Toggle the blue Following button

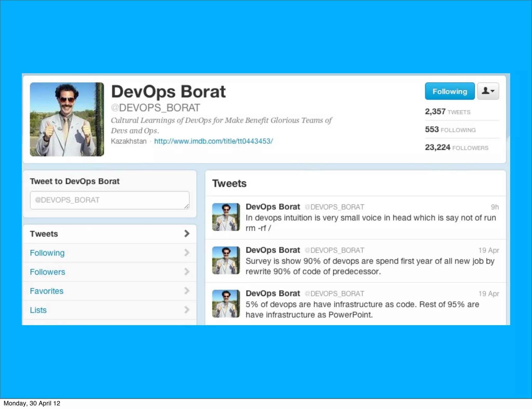coord(449,91)
